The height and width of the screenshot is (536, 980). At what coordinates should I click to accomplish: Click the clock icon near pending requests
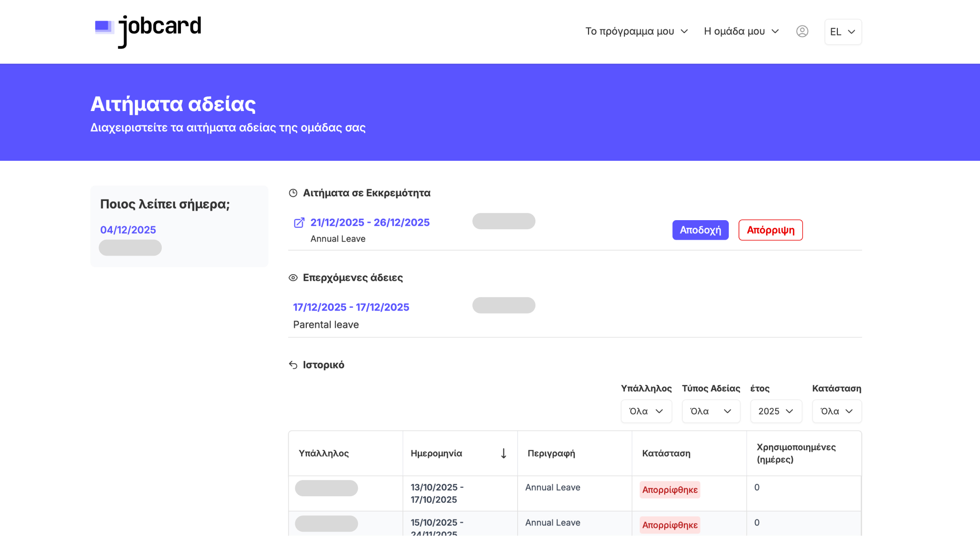293,193
